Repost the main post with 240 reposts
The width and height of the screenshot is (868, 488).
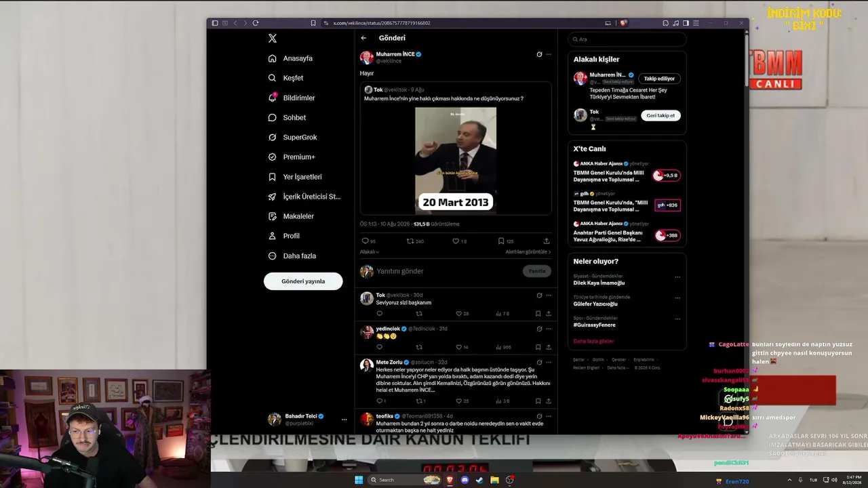coord(410,241)
